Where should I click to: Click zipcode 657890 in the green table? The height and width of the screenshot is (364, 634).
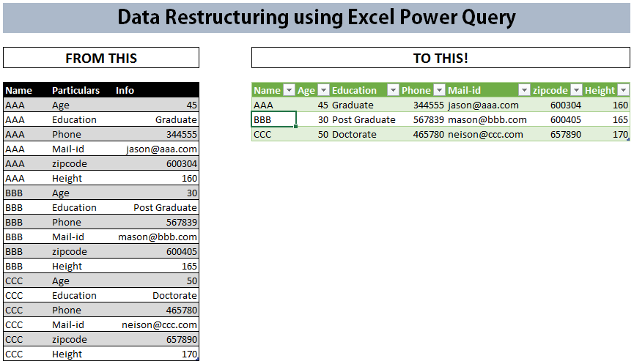(x=566, y=134)
